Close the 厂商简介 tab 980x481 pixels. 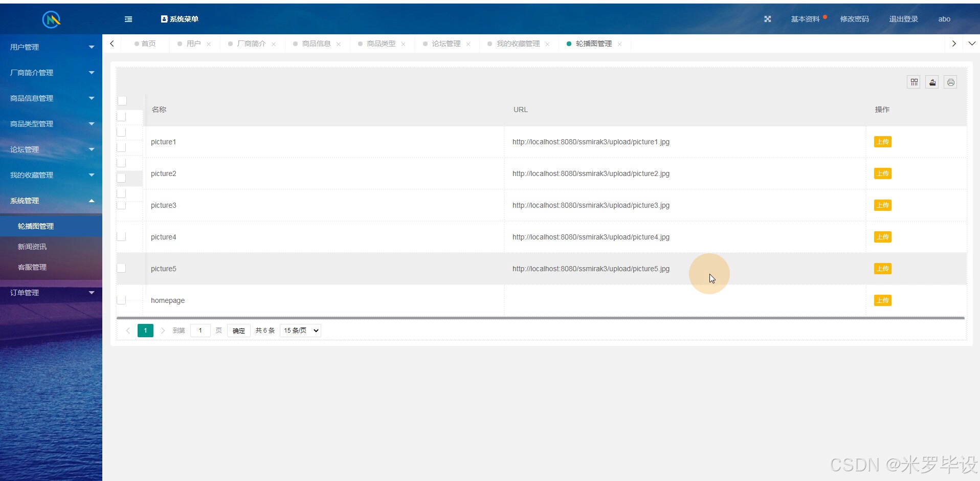(274, 44)
